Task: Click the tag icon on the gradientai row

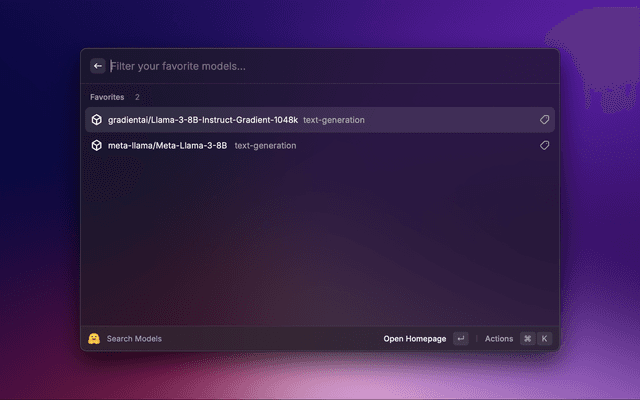Action: click(544, 120)
